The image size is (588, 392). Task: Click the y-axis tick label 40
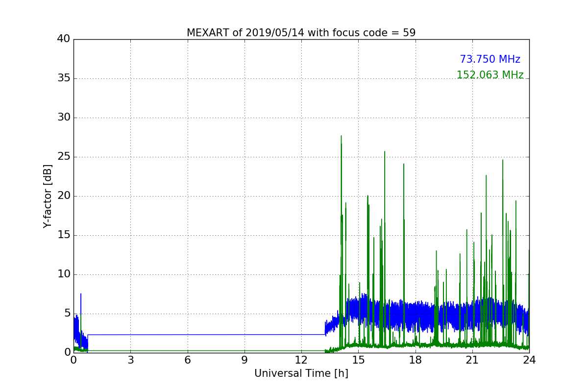64,39
